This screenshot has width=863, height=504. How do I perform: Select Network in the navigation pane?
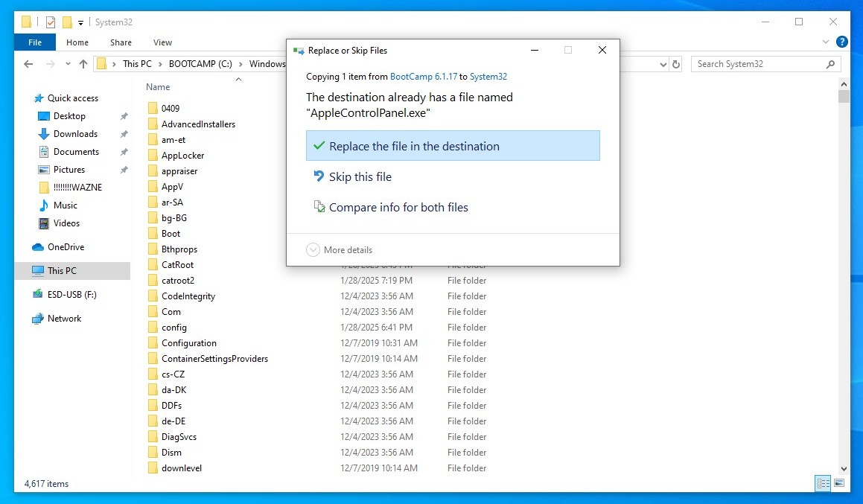tap(64, 319)
